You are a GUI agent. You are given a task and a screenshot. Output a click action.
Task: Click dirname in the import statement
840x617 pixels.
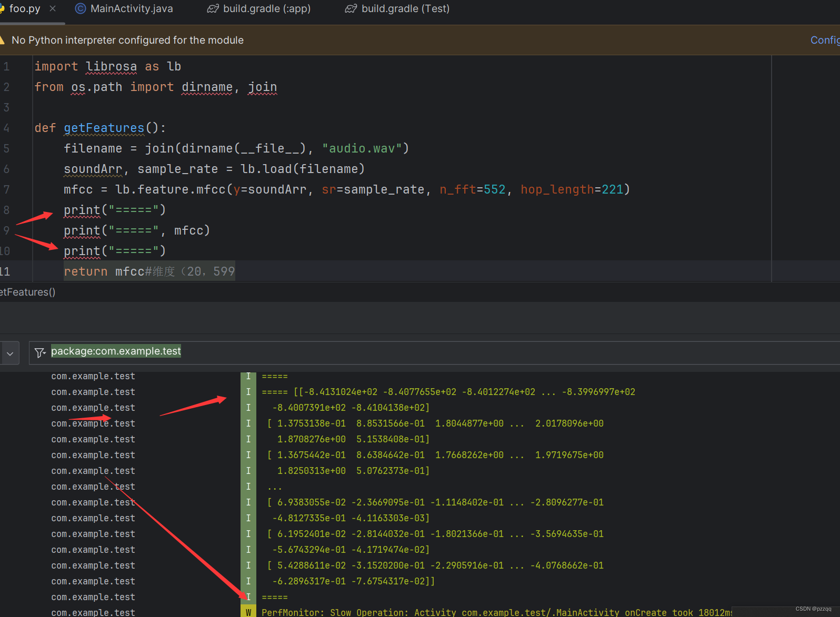(207, 87)
